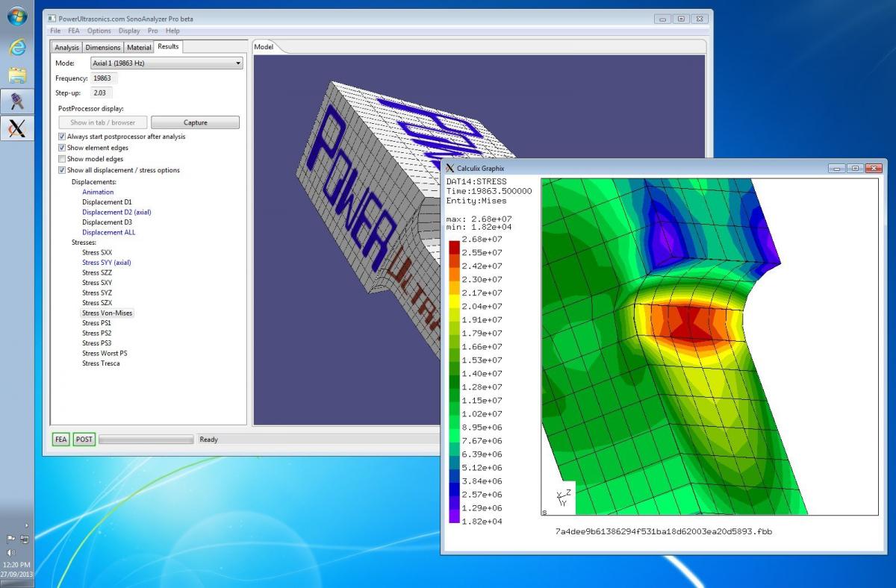Screen dimensions: 896x588
Task: Select the Results tab
Action: (x=168, y=46)
